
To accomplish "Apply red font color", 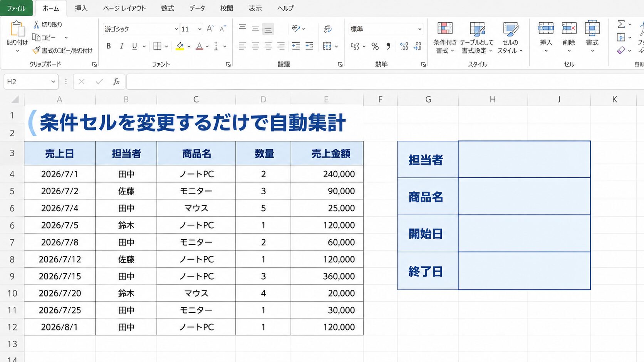I will [x=199, y=46].
